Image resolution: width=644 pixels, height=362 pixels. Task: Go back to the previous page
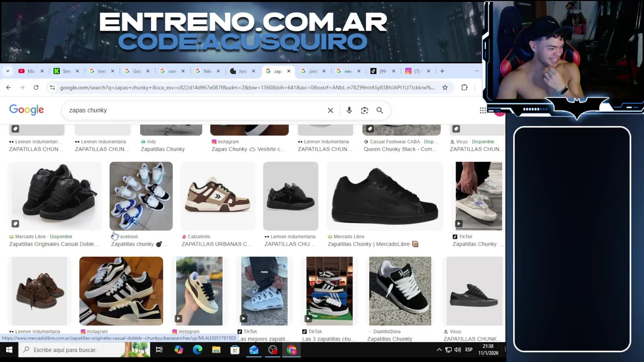9,87
